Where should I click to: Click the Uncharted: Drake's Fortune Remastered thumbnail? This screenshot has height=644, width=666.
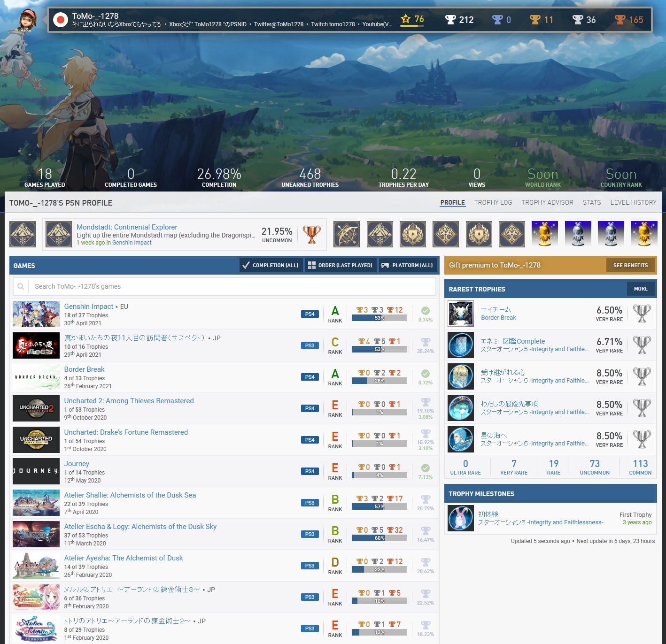(x=36, y=440)
